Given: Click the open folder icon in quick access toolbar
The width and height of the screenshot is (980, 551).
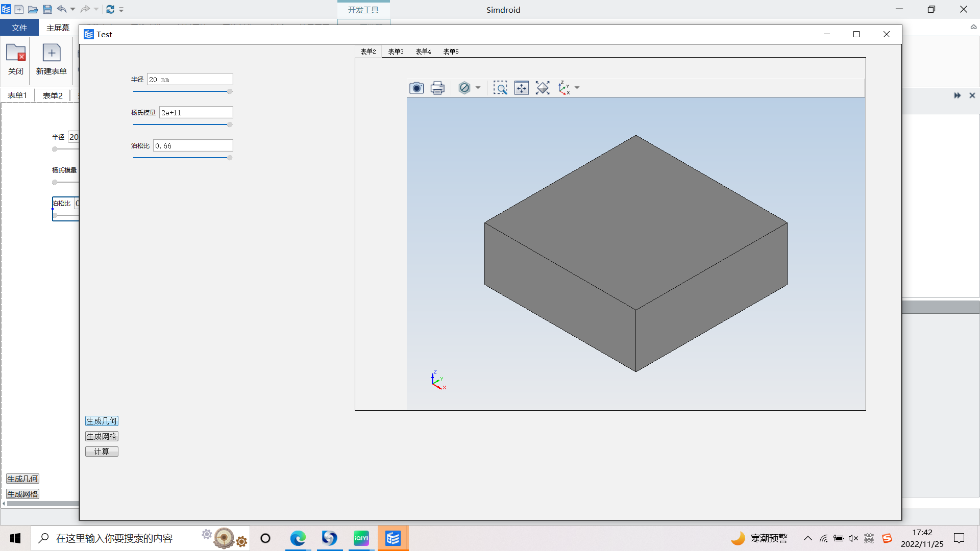Looking at the screenshot, I should coord(33,9).
